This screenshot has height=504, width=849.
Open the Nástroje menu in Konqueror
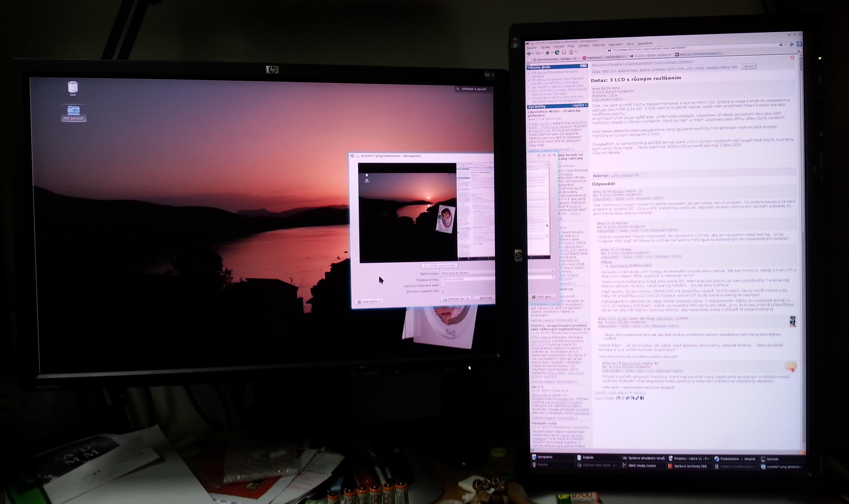(x=599, y=45)
